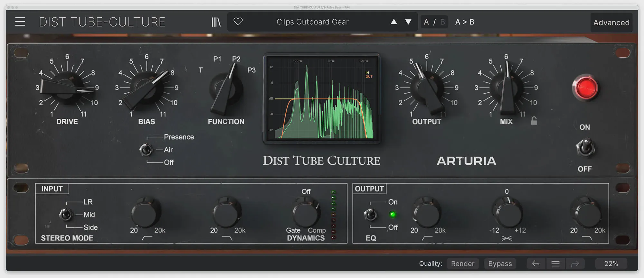Flip the Presence/Air/Off toggle switch
Image resolution: width=644 pixels, height=278 pixels.
(146, 150)
